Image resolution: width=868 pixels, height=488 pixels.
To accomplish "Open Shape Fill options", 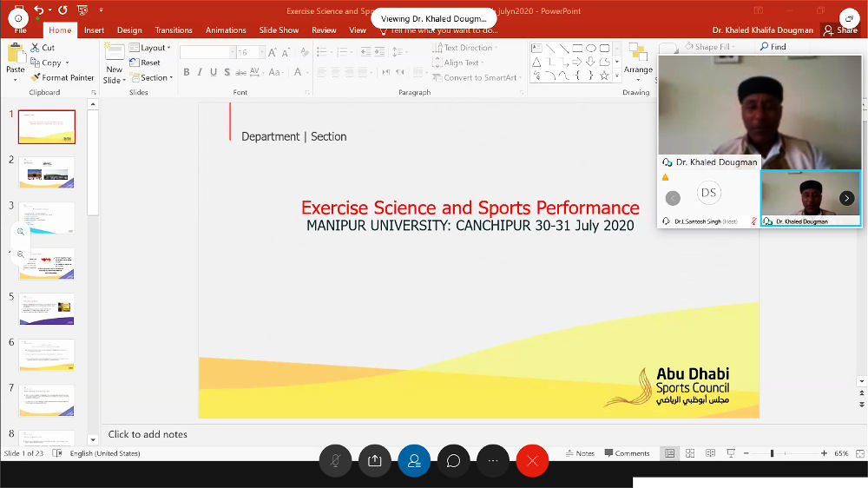I will point(709,47).
